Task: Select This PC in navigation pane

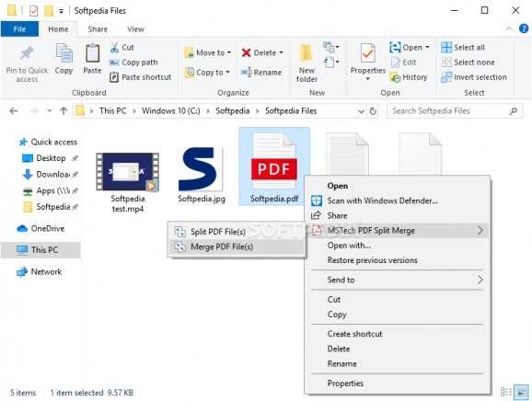Action: [40, 250]
